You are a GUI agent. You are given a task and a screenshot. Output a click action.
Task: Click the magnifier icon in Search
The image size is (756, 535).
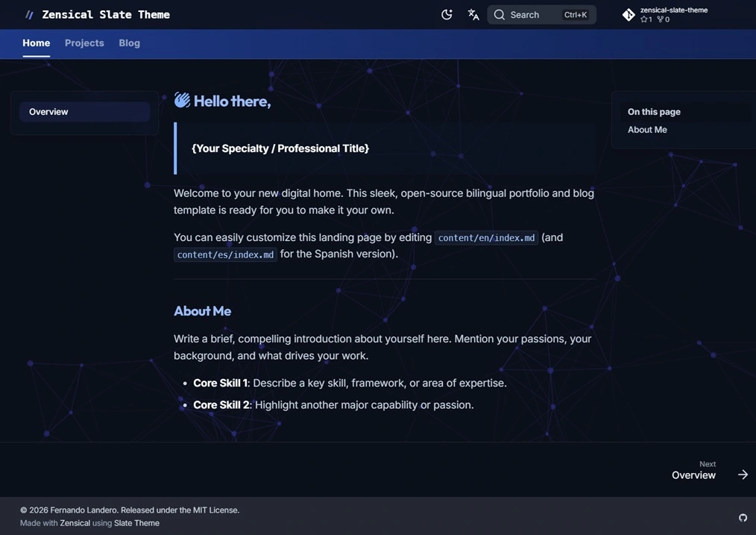coord(500,15)
